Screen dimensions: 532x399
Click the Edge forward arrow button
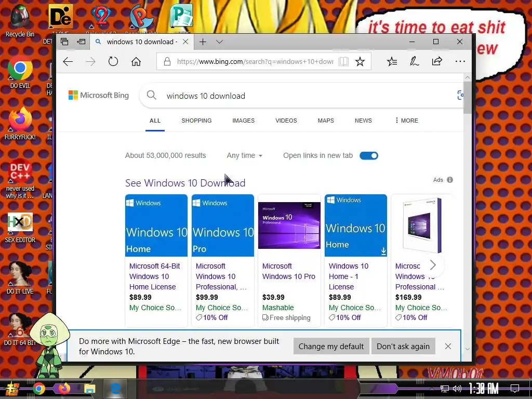(x=90, y=61)
